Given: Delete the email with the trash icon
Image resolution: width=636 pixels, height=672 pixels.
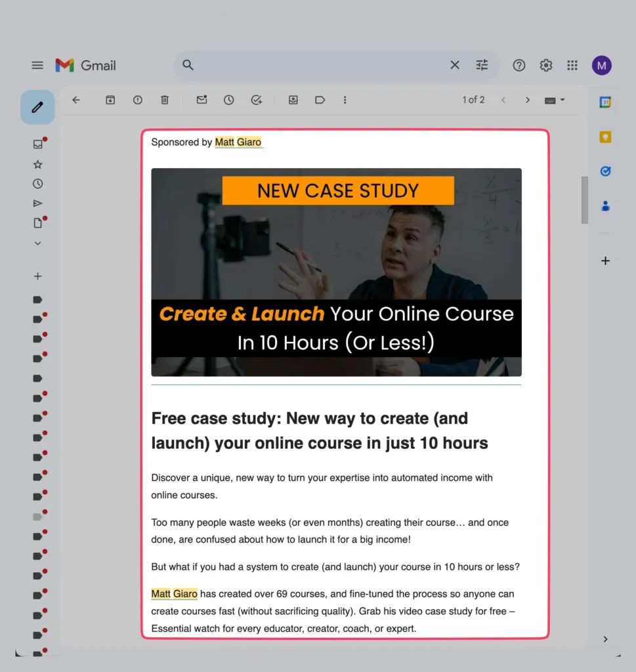Looking at the screenshot, I should tap(164, 100).
